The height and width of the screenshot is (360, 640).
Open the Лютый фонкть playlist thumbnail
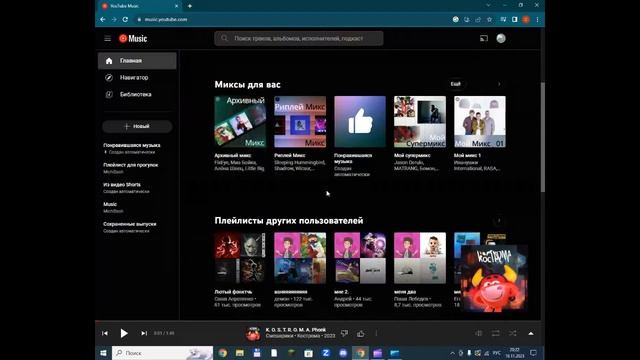[x=240, y=258]
